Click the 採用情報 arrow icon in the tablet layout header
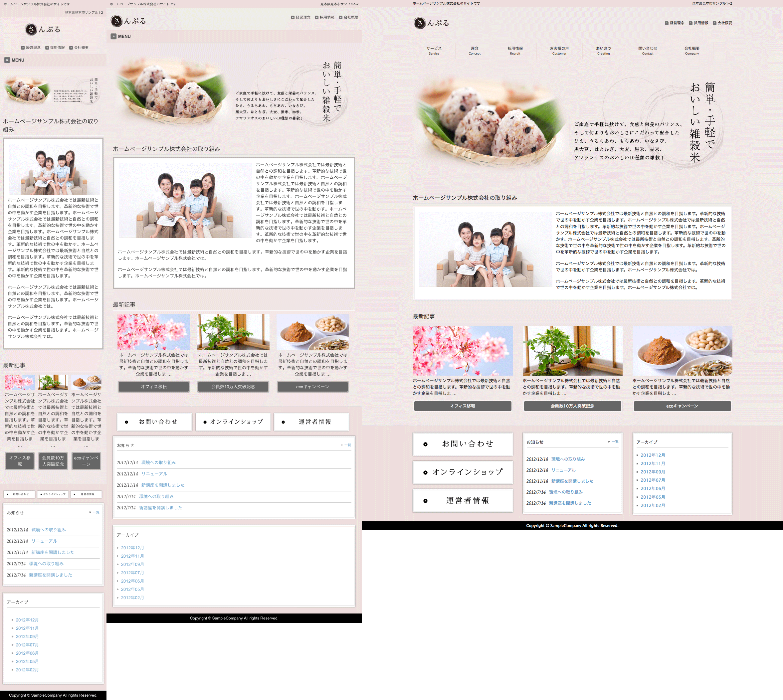Screen dimensions: 783x700 316,17
